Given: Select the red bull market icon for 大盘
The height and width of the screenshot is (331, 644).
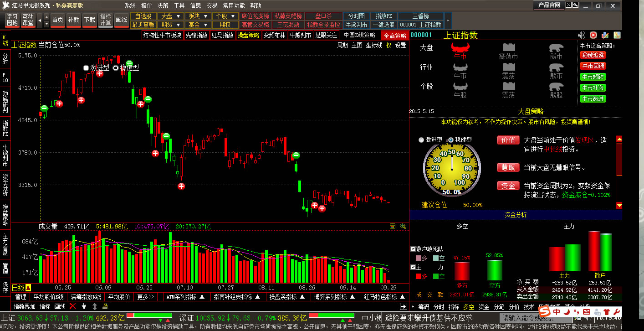Looking at the screenshot, I should click(460, 48).
